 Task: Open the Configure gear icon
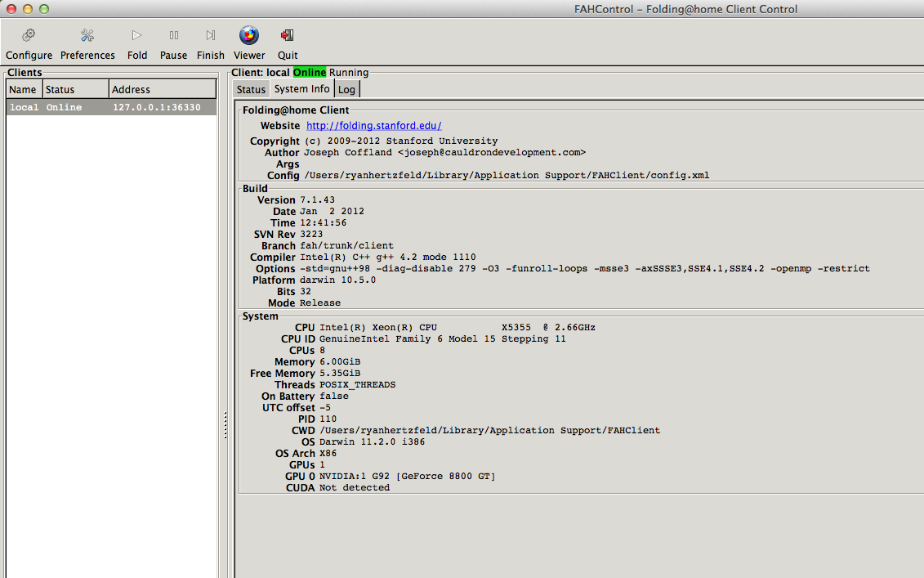[29, 35]
